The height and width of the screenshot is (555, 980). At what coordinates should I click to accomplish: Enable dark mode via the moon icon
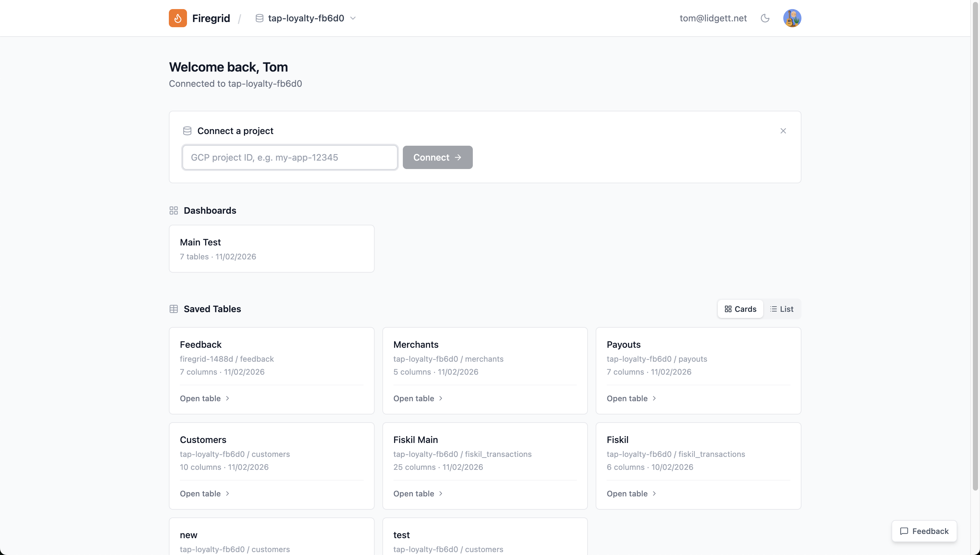coord(765,18)
